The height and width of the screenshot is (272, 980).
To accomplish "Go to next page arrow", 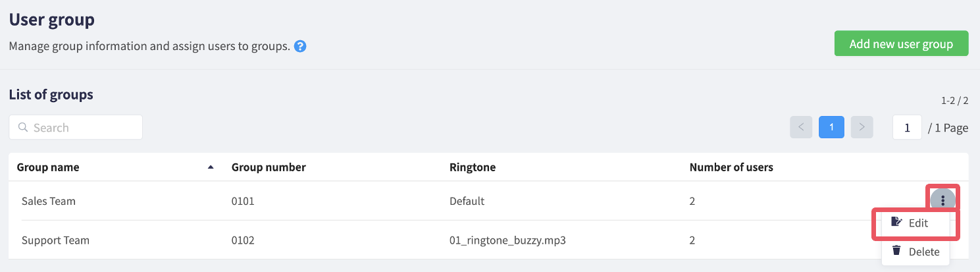I will tap(862, 127).
